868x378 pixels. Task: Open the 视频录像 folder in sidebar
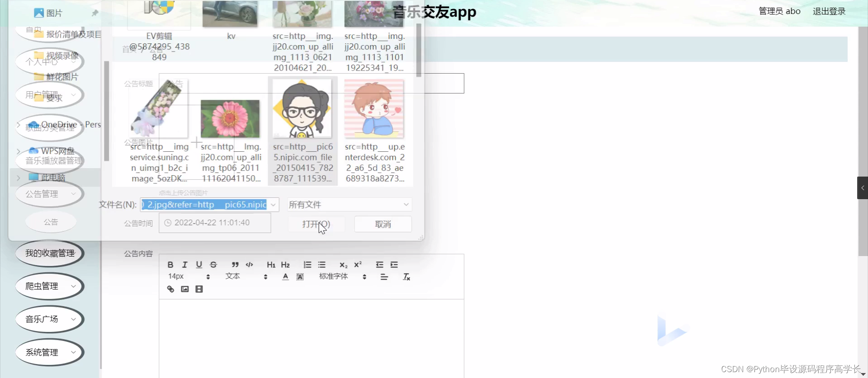pos(57,56)
